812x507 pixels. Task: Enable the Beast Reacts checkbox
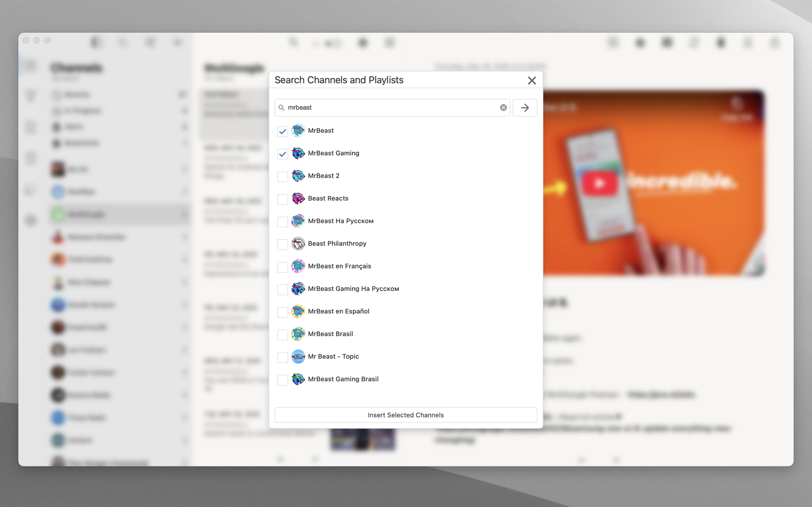pyautogui.click(x=283, y=199)
